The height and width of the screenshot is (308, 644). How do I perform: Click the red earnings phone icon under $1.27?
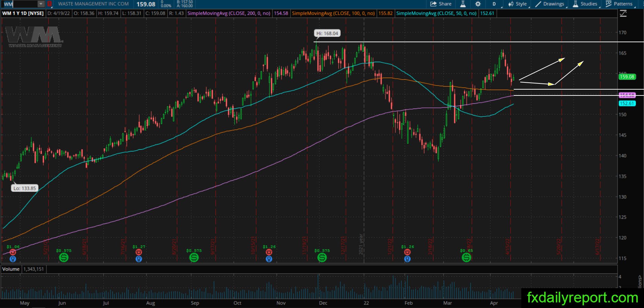click(x=139, y=252)
